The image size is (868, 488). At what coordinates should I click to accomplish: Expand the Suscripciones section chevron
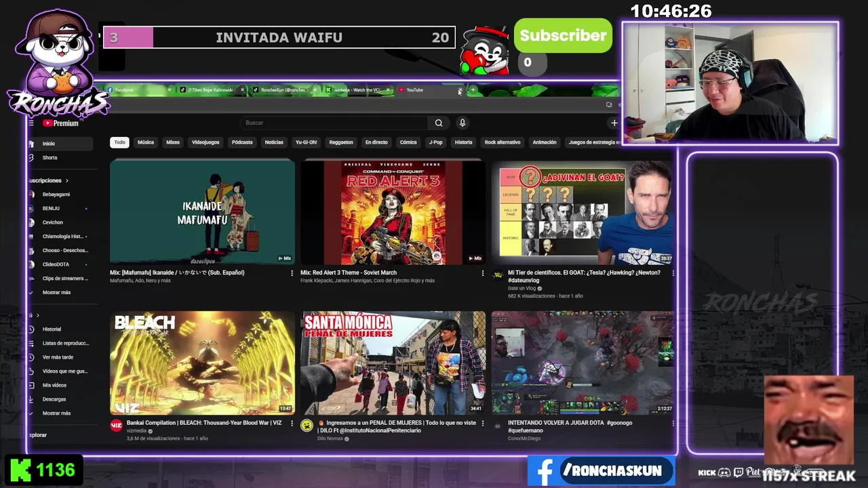(x=66, y=180)
